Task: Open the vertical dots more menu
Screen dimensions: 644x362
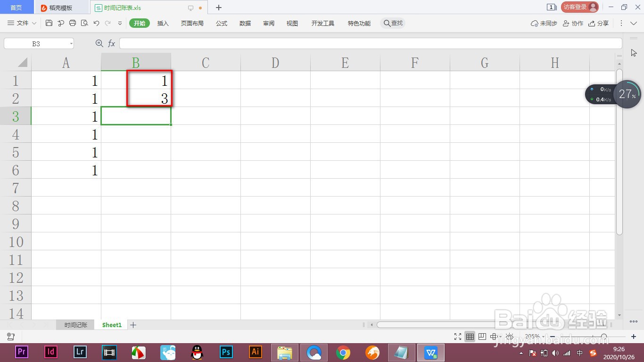Action: pyautogui.click(x=621, y=23)
